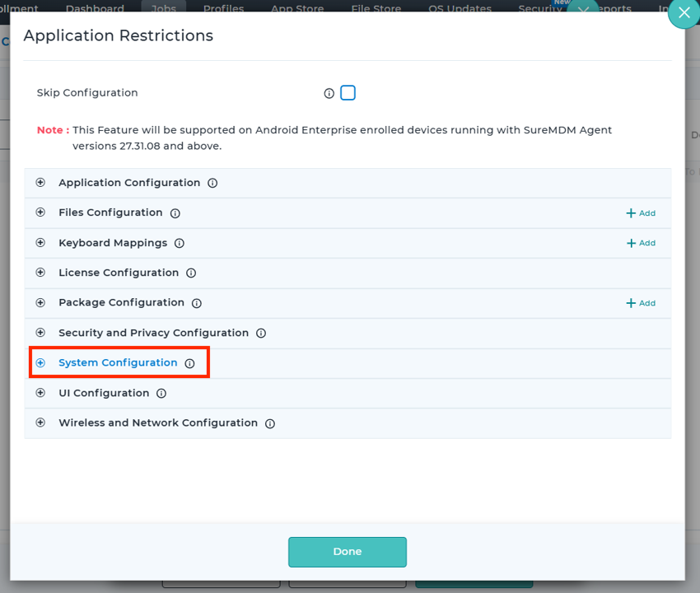Image resolution: width=700 pixels, height=593 pixels.
Task: Click info icon next to Package Configuration
Action: (197, 303)
